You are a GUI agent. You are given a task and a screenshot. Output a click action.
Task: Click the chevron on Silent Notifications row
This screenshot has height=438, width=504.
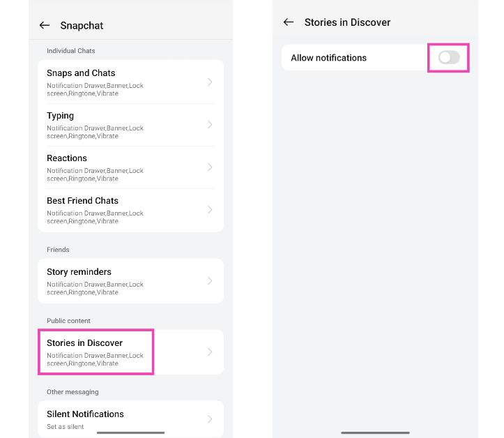[x=210, y=419]
